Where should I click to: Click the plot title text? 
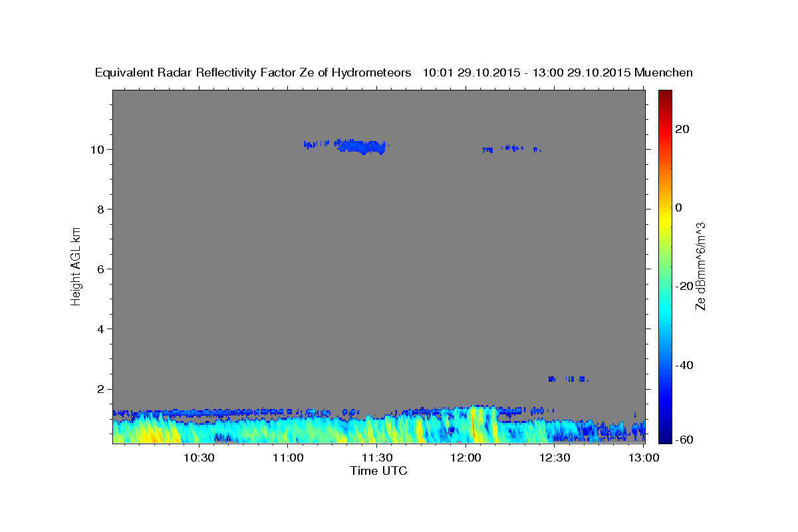(x=394, y=72)
